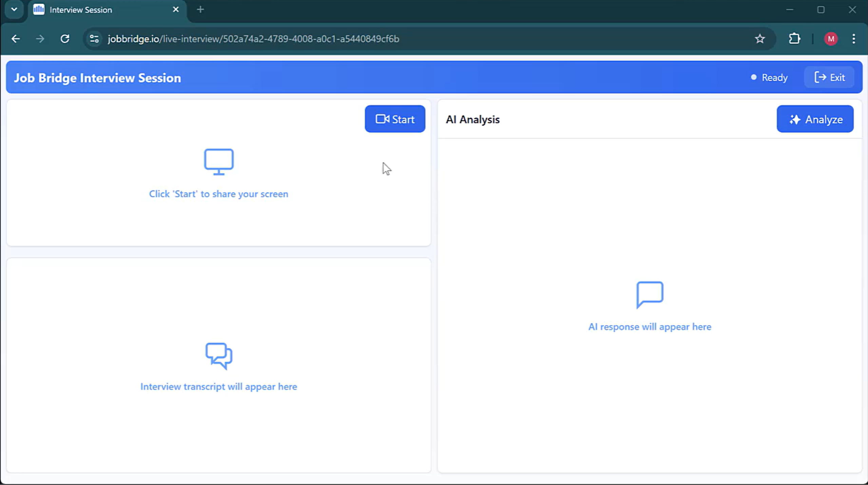
Task: Click the interview transcript chat bubbles icon
Action: tap(219, 355)
